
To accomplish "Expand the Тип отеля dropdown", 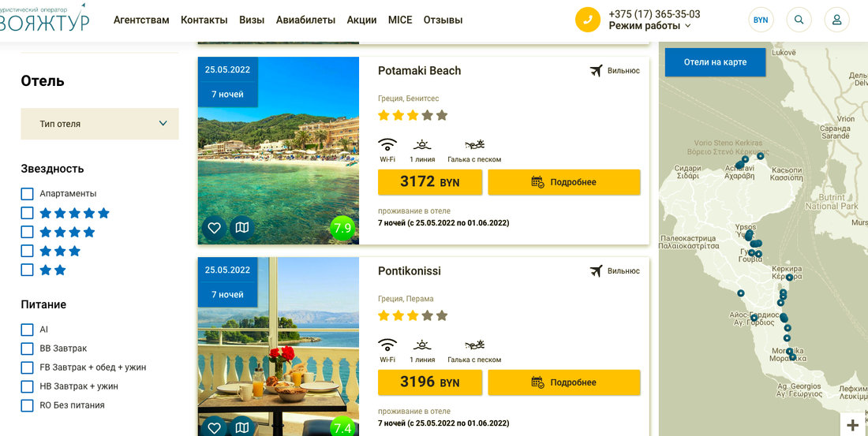I will click(99, 124).
